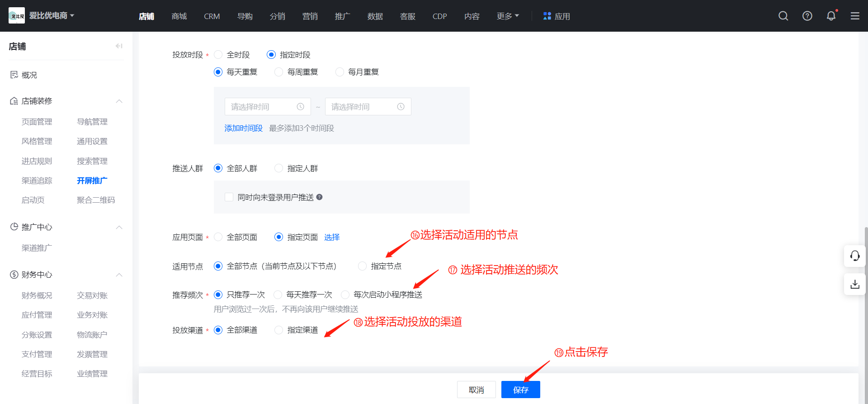The image size is (868, 404).
Task: Open the notification bell
Action: point(831,16)
